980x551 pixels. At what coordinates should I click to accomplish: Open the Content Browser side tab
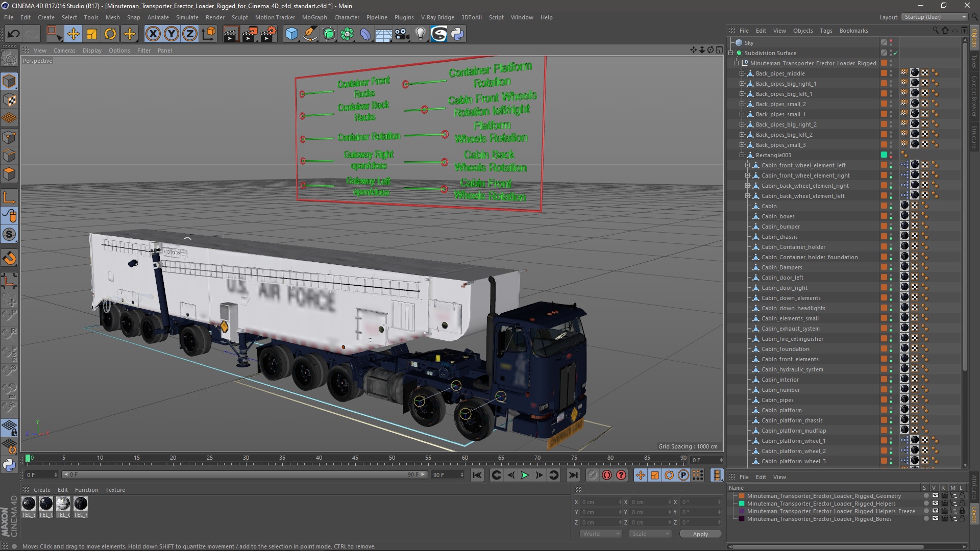974,96
